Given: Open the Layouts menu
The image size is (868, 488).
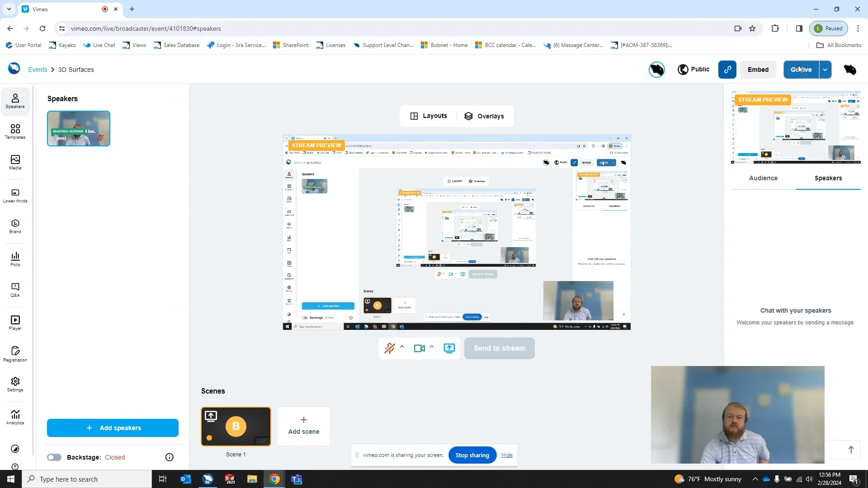Looking at the screenshot, I should click(429, 116).
